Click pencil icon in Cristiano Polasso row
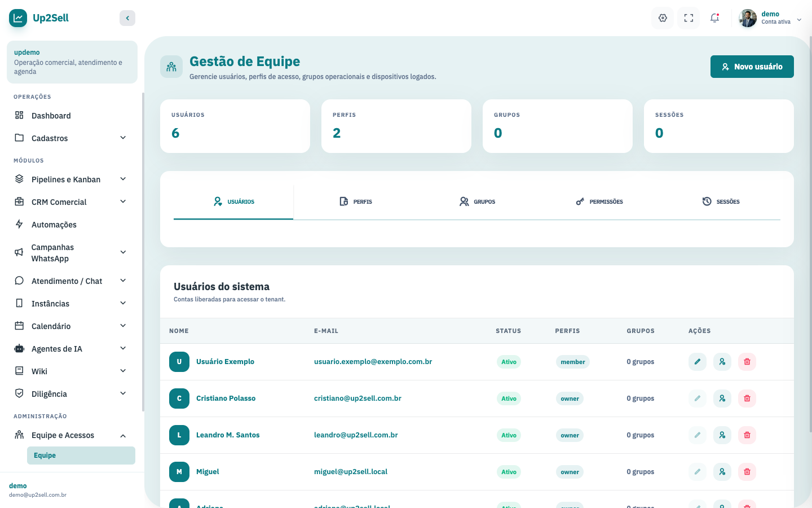 [698, 398]
